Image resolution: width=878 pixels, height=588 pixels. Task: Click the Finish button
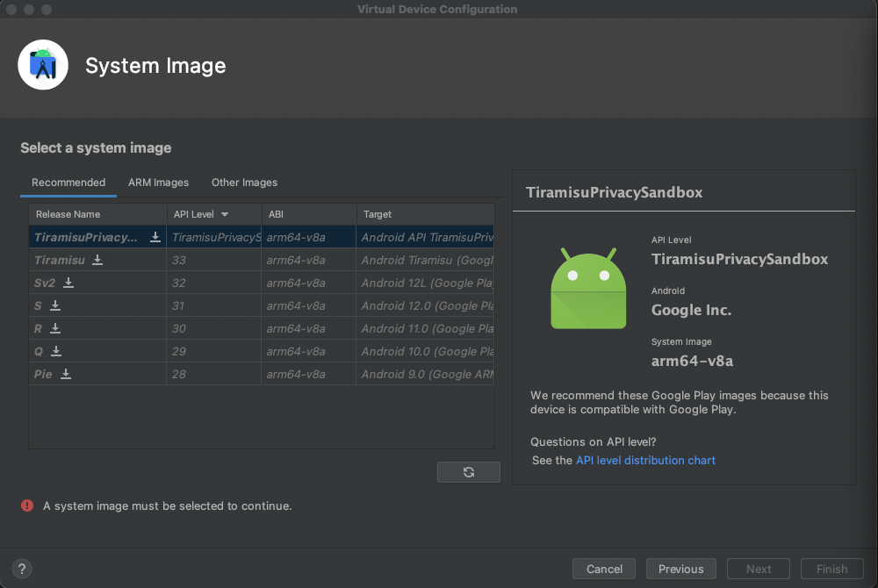click(x=832, y=569)
